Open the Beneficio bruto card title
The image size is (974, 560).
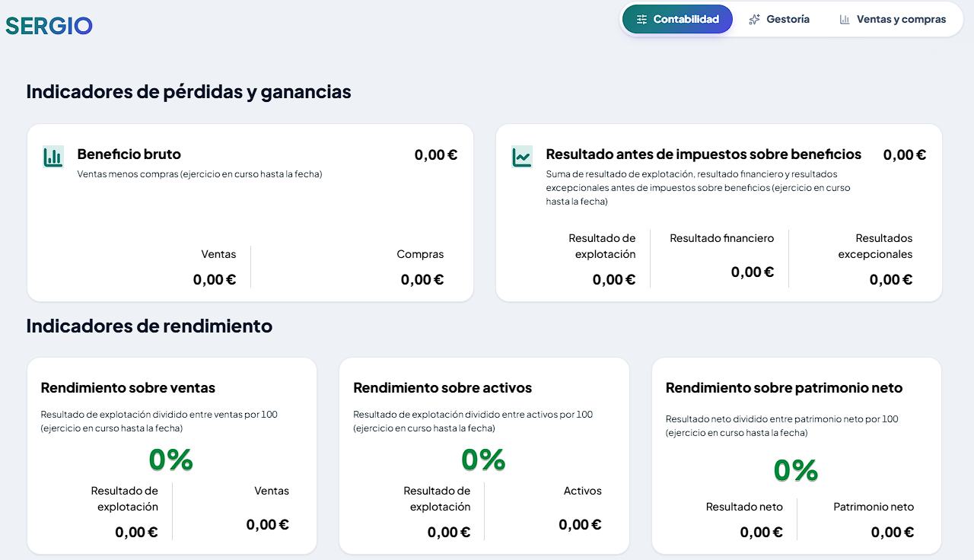click(x=129, y=154)
